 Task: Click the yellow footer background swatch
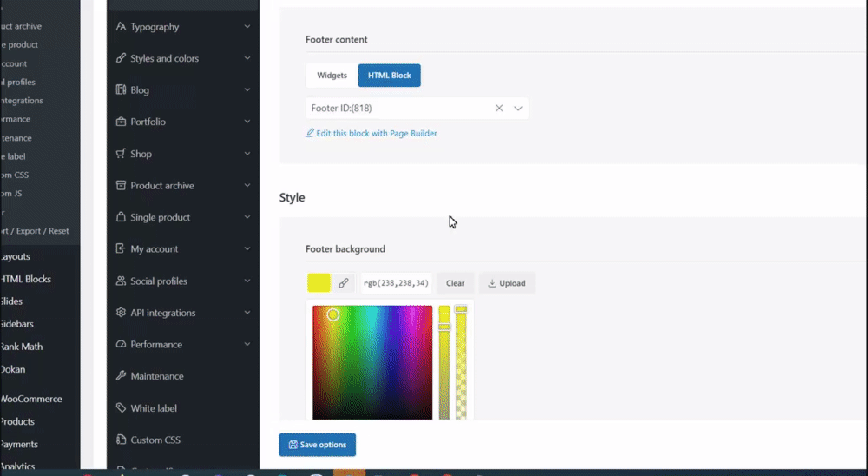319,282
